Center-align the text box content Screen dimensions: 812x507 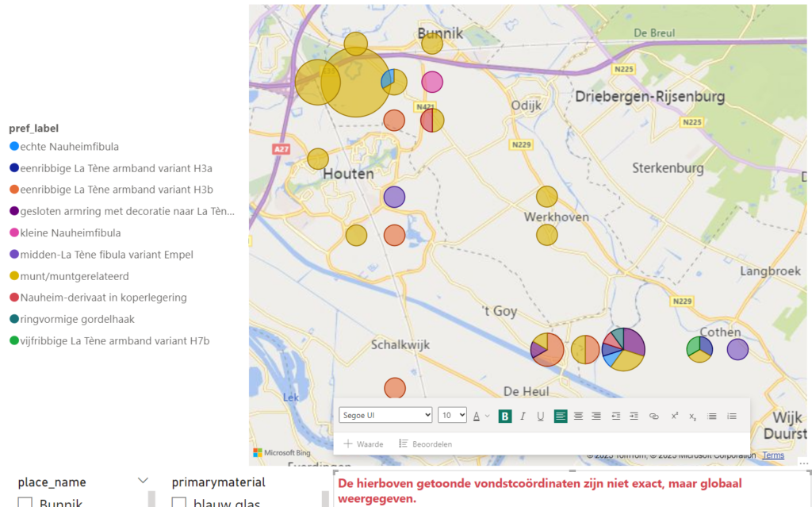click(578, 416)
